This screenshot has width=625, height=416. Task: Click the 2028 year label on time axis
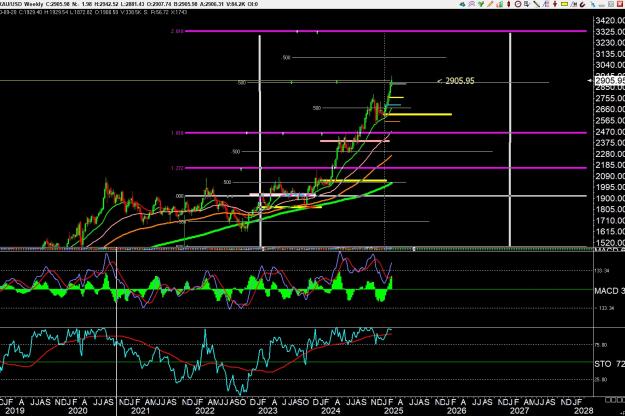(x=583, y=411)
